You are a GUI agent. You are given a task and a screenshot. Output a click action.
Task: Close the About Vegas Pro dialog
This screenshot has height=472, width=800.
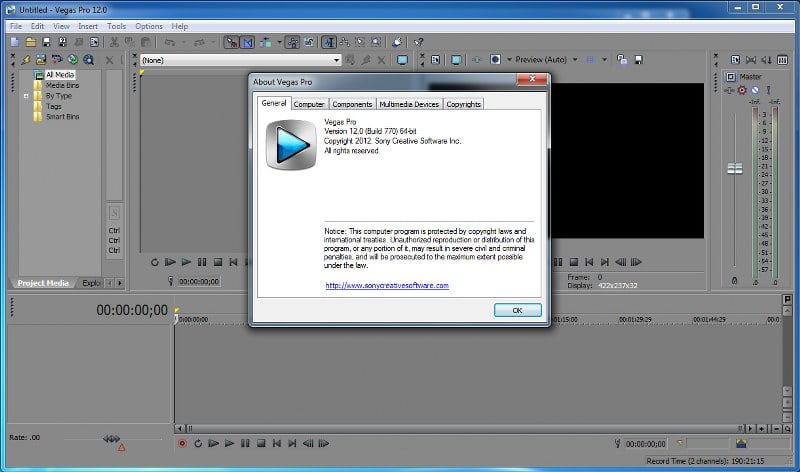pyautogui.click(x=532, y=79)
